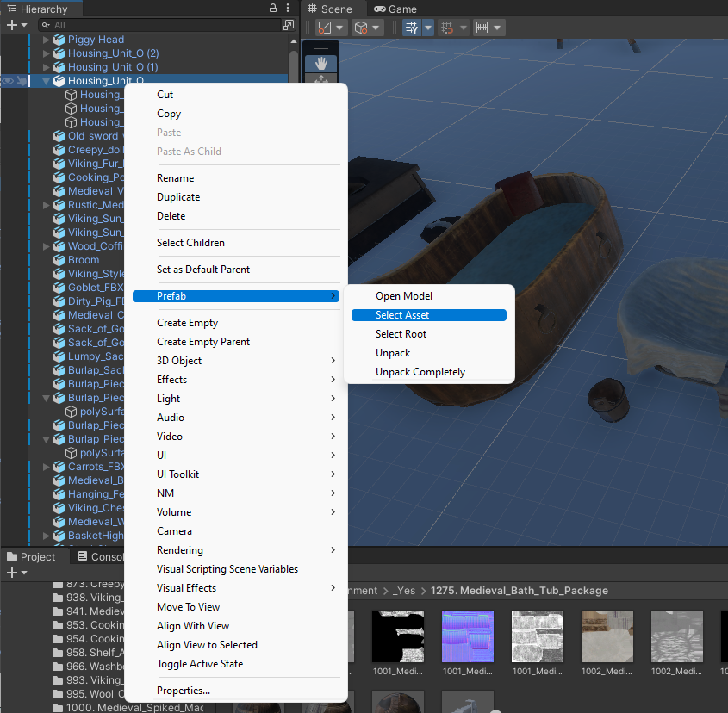The image size is (728, 713).
Task: Click the Piggy Head prefab icon
Action: point(59,40)
